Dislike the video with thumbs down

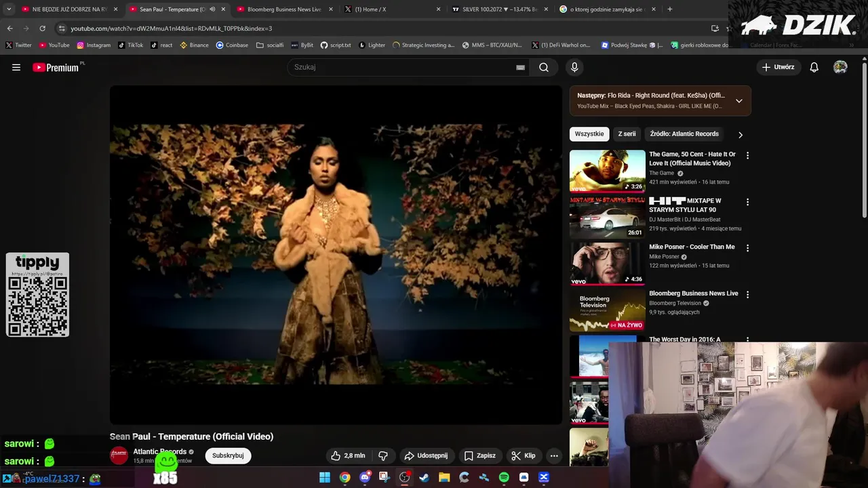[383, 455]
